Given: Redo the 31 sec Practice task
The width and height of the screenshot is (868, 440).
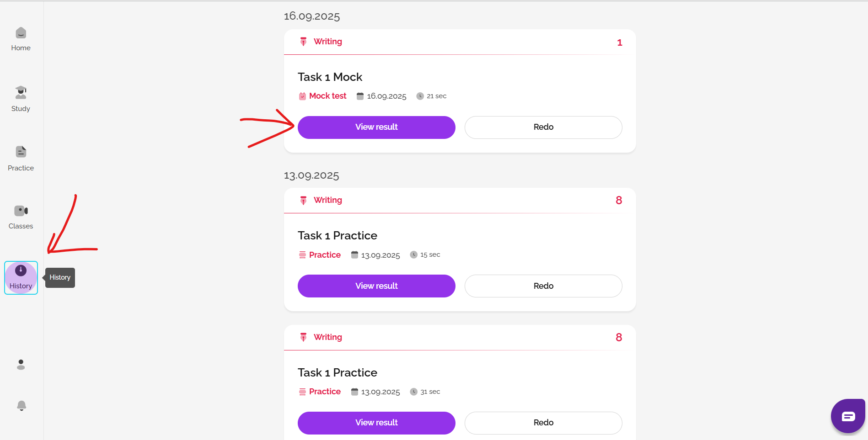Looking at the screenshot, I should (543, 423).
